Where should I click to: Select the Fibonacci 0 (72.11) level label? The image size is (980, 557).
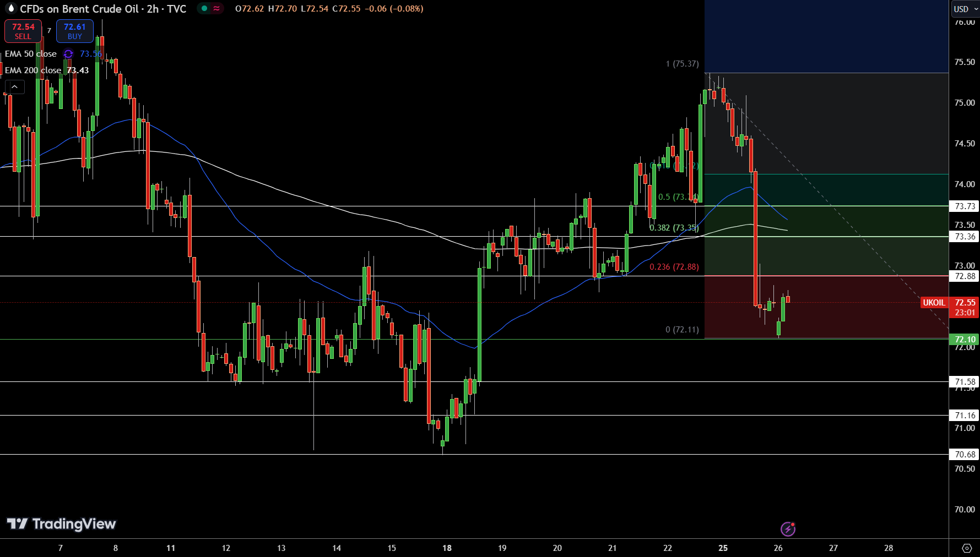point(682,330)
